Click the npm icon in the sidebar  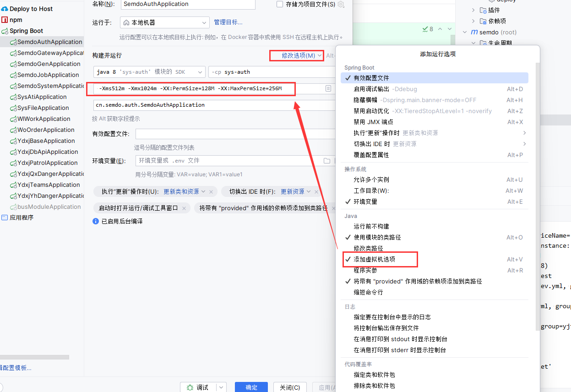click(5, 20)
